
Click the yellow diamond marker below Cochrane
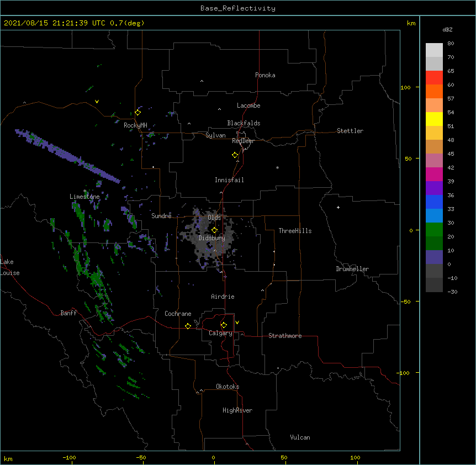click(x=188, y=326)
